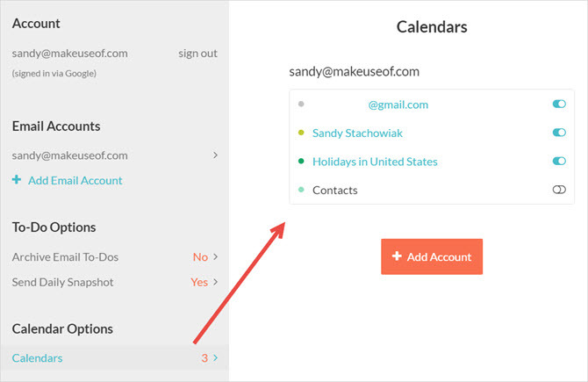Expand the sandy@makeuseof.com email account chevron
The width and height of the screenshot is (588, 382).
point(215,155)
